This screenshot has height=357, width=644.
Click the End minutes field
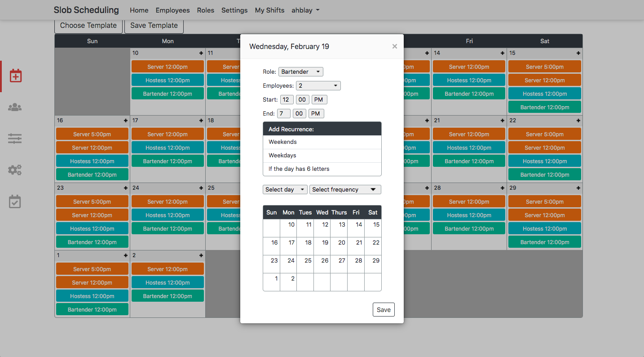click(300, 114)
